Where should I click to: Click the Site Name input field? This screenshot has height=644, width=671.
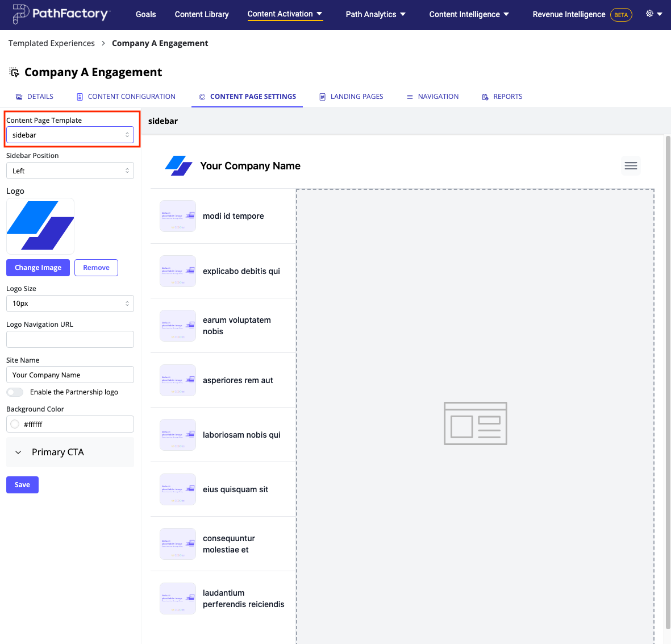tap(70, 375)
